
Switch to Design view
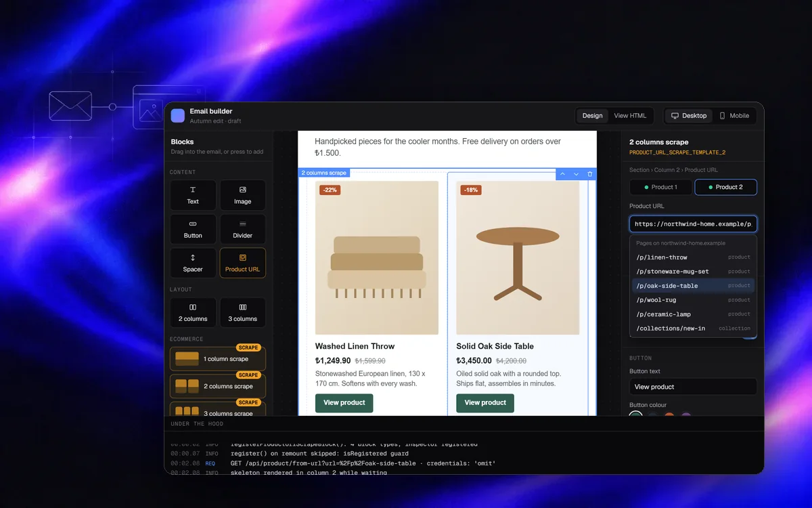(x=593, y=116)
